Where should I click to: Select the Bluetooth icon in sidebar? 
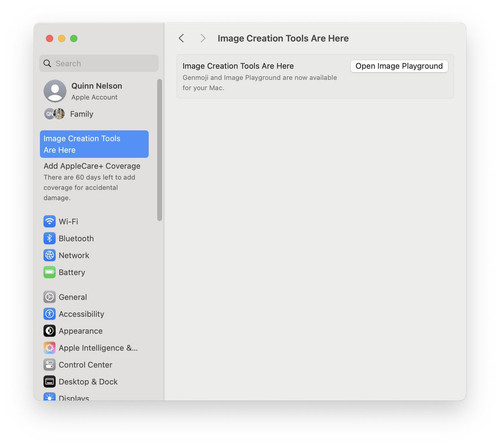click(49, 238)
